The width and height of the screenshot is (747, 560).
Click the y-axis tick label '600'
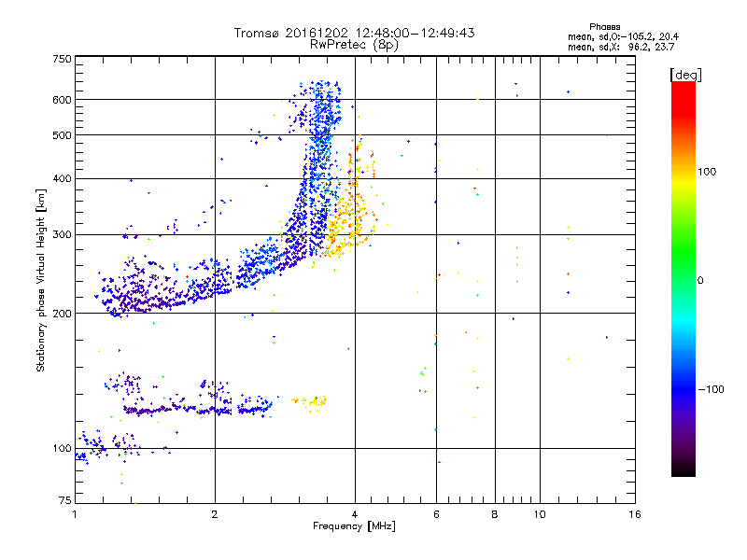(62, 100)
